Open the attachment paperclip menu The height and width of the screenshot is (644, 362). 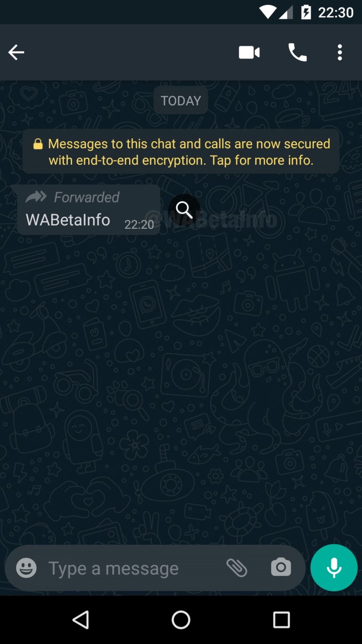point(237,568)
